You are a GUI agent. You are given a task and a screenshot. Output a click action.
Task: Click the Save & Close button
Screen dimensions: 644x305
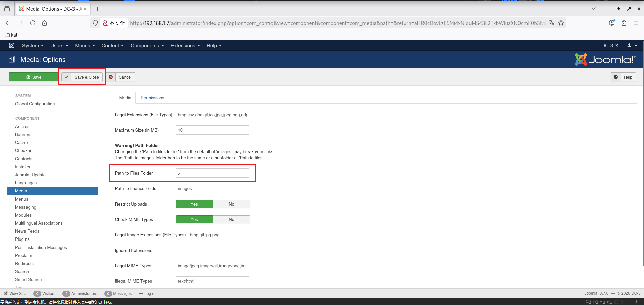click(82, 77)
